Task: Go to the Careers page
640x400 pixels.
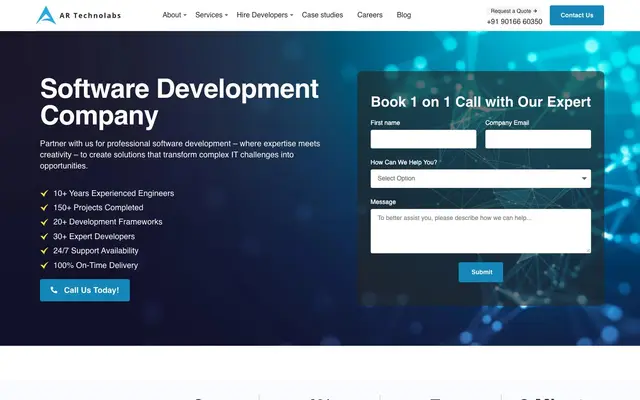Action: tap(370, 15)
